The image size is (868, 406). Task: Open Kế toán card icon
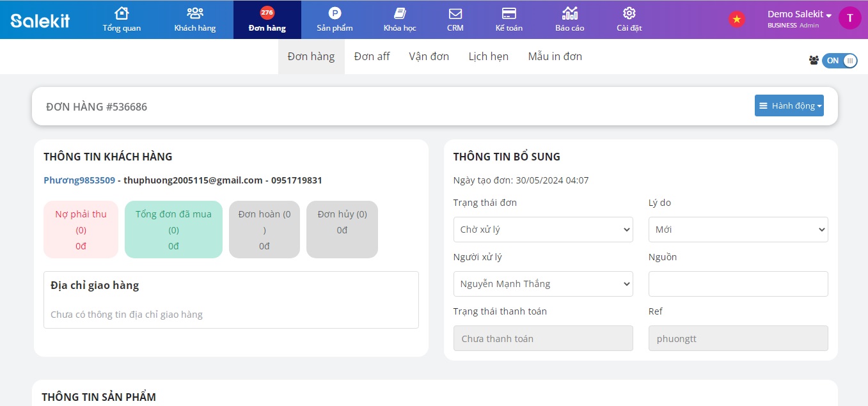pyautogui.click(x=509, y=13)
